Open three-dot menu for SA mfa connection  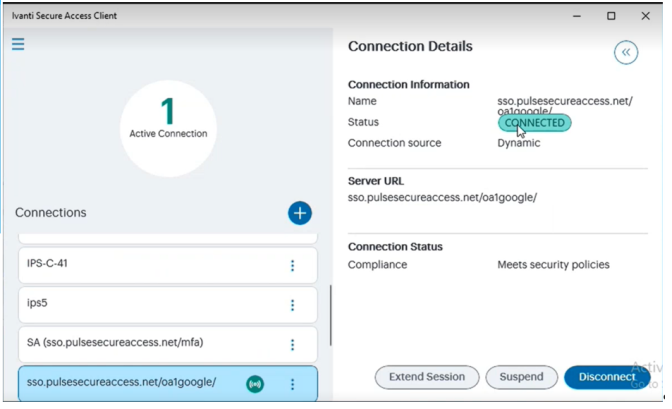coord(292,345)
